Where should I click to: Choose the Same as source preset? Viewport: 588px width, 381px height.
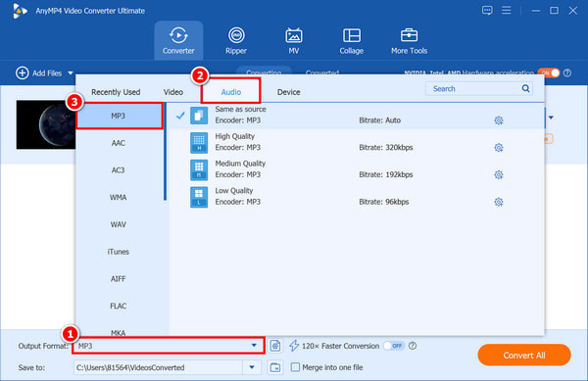coord(357,116)
